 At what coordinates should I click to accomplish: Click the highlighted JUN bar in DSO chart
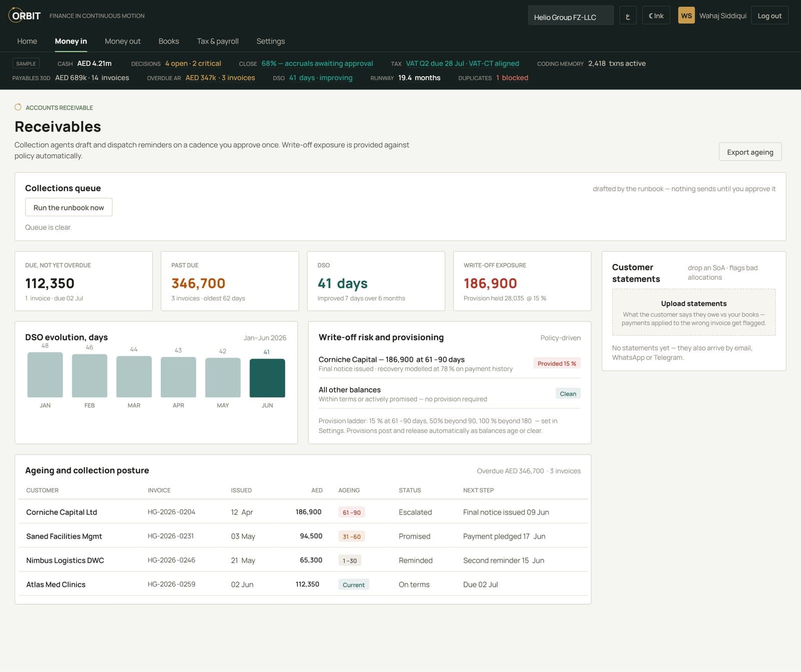267,378
